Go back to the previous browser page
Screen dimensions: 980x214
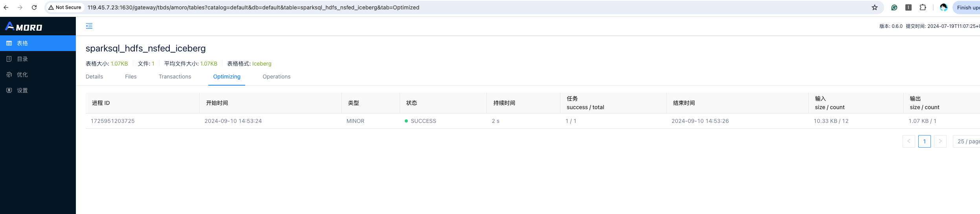click(6, 7)
